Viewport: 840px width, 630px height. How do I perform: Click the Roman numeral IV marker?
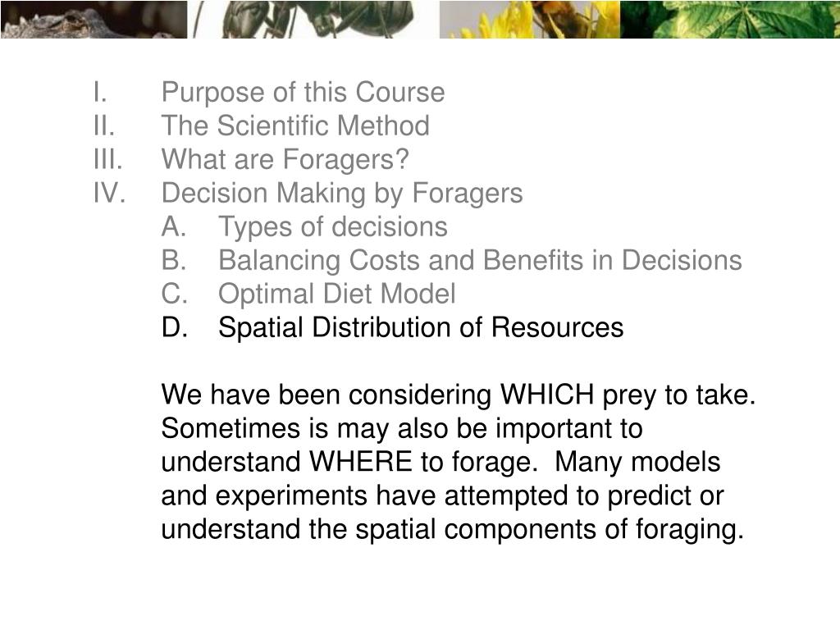click(x=110, y=193)
